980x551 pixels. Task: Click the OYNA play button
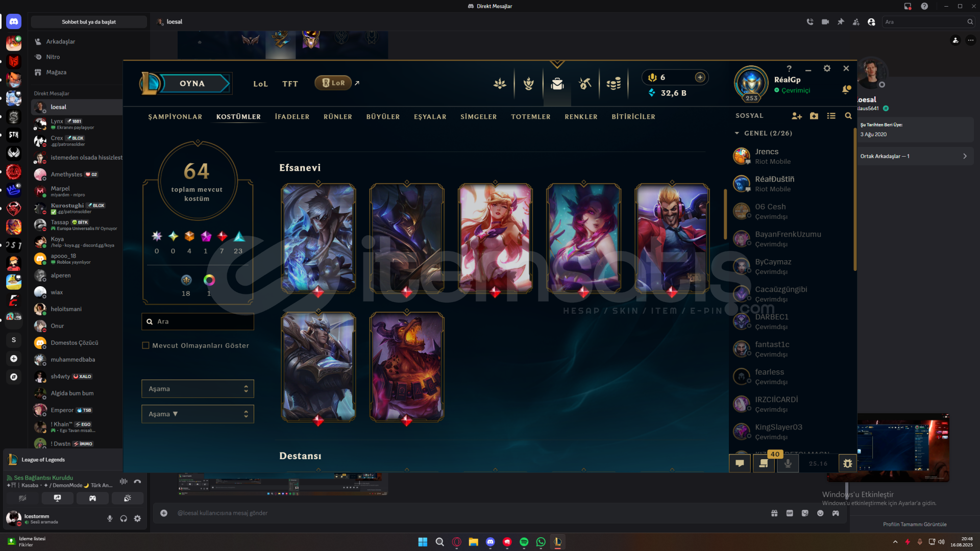tap(192, 83)
